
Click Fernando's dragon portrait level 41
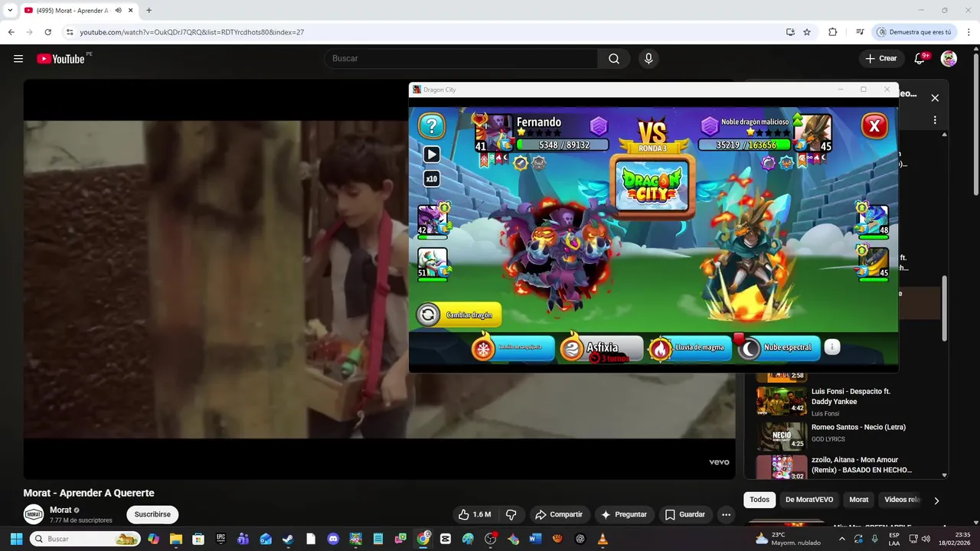coord(493,132)
